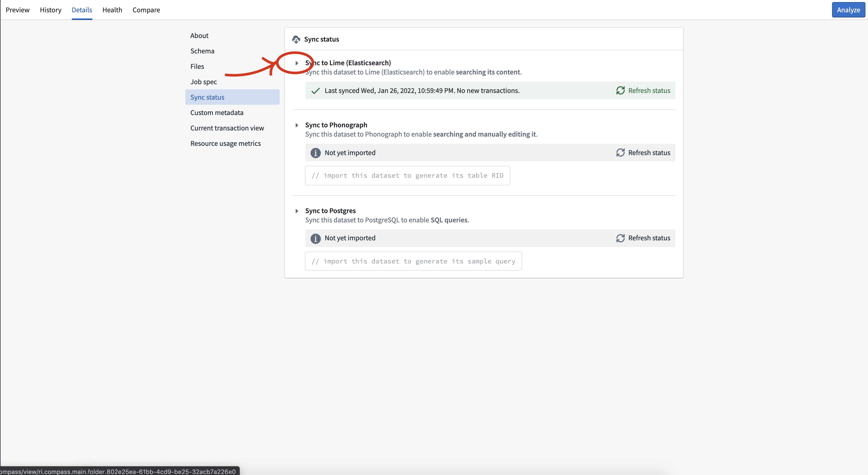Open Custom metadata in the sidebar
Screen dimensions: 868x475
(x=233, y=113)
